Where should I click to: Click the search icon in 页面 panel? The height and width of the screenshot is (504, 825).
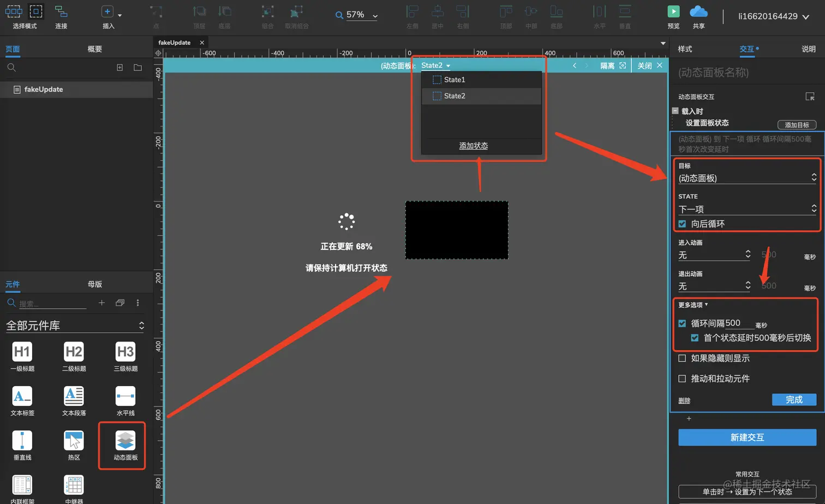(11, 68)
